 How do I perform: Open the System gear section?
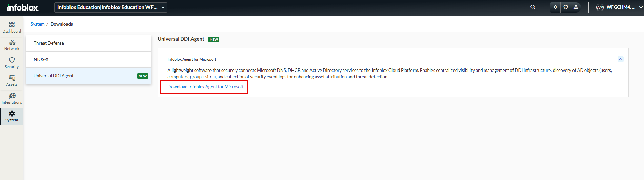(x=12, y=116)
